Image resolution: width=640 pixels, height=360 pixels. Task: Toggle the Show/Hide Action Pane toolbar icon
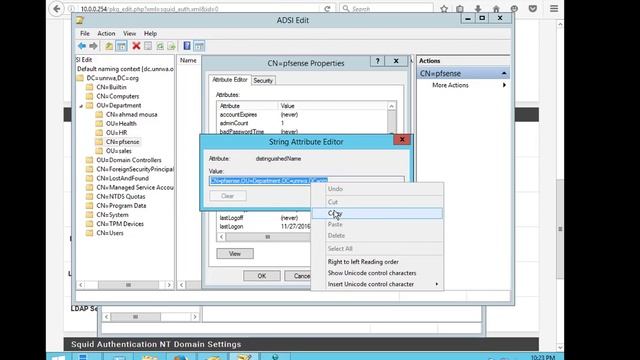(199, 46)
